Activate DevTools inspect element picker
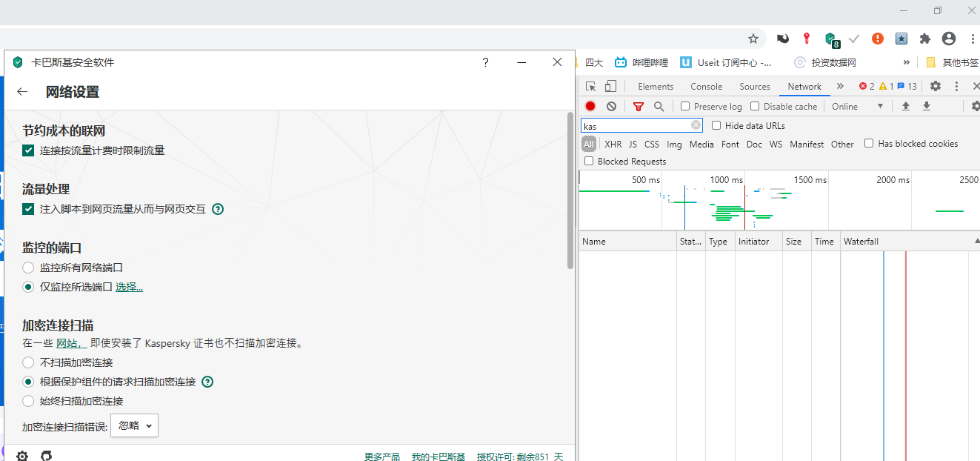Screen dimensions: 980x461 [590, 87]
